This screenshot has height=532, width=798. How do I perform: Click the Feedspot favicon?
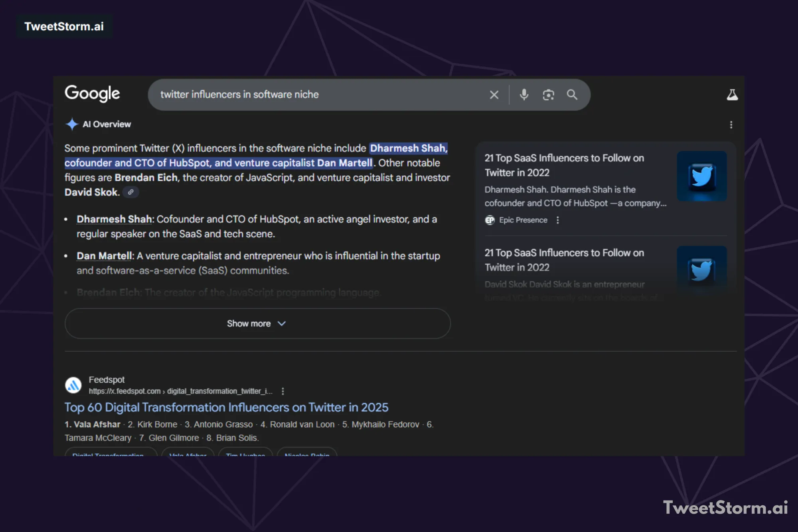pos(73,384)
